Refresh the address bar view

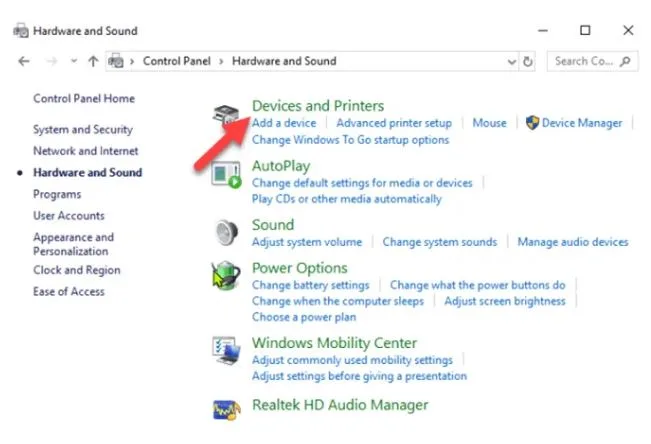(528, 61)
